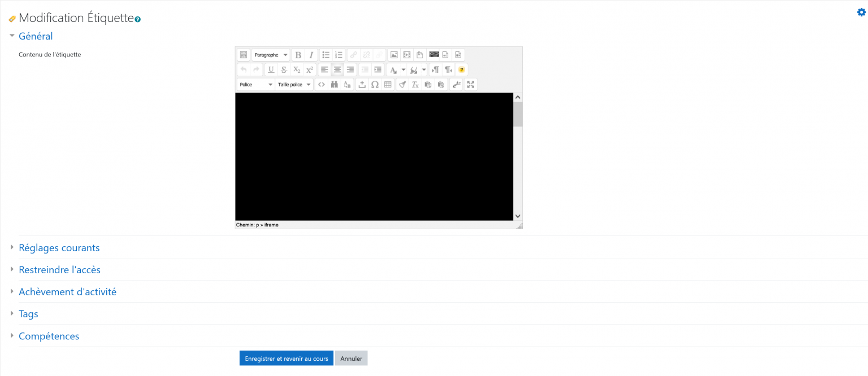Insert an image with the picture icon
Image resolution: width=868 pixels, height=376 pixels.
pos(394,55)
